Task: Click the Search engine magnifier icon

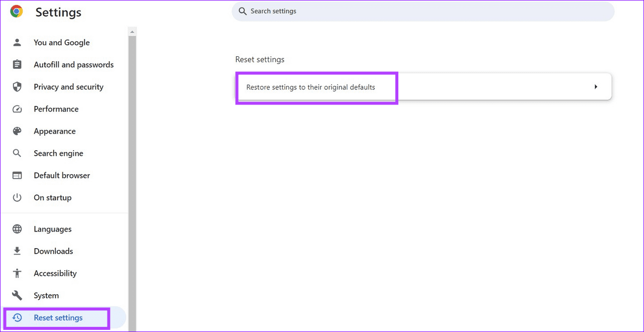Action: pyautogui.click(x=17, y=153)
